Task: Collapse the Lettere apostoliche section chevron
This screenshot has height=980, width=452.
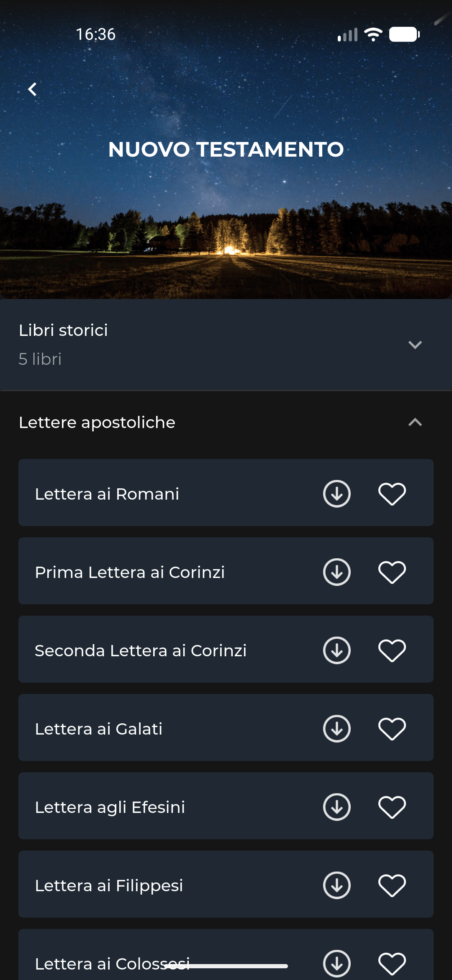Action: [415, 422]
